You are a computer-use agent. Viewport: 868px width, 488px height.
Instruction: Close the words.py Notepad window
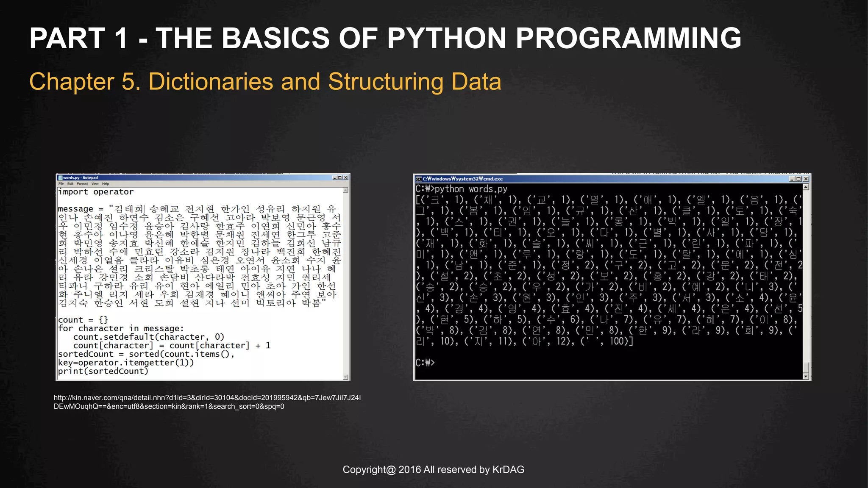click(x=346, y=178)
